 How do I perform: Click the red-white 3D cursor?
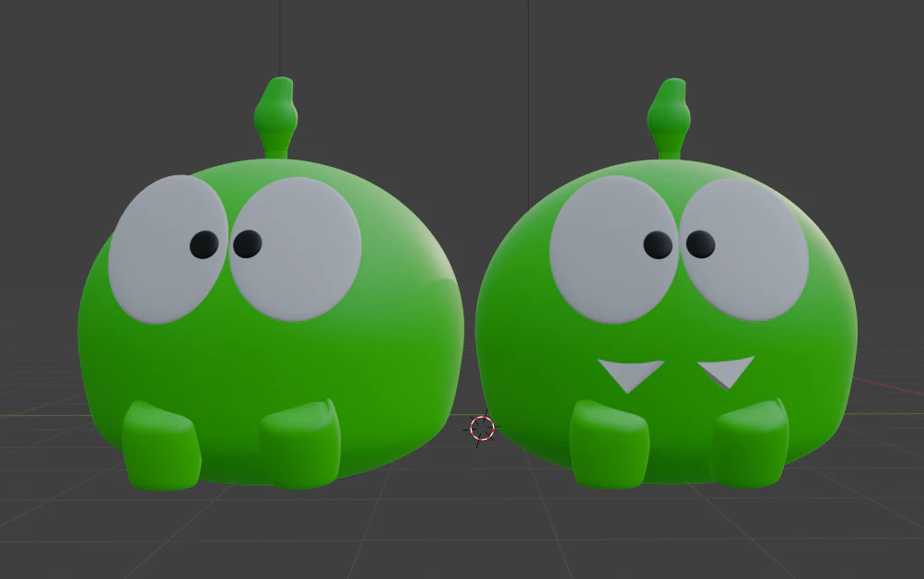(x=483, y=428)
